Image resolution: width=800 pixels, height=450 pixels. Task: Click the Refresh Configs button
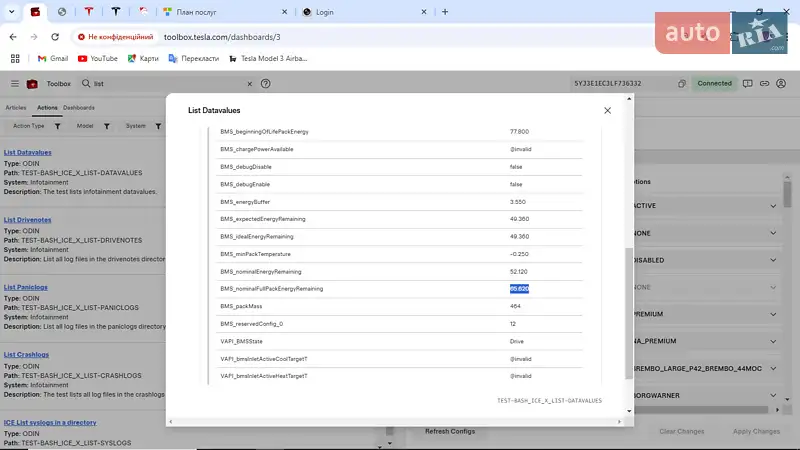click(450, 431)
